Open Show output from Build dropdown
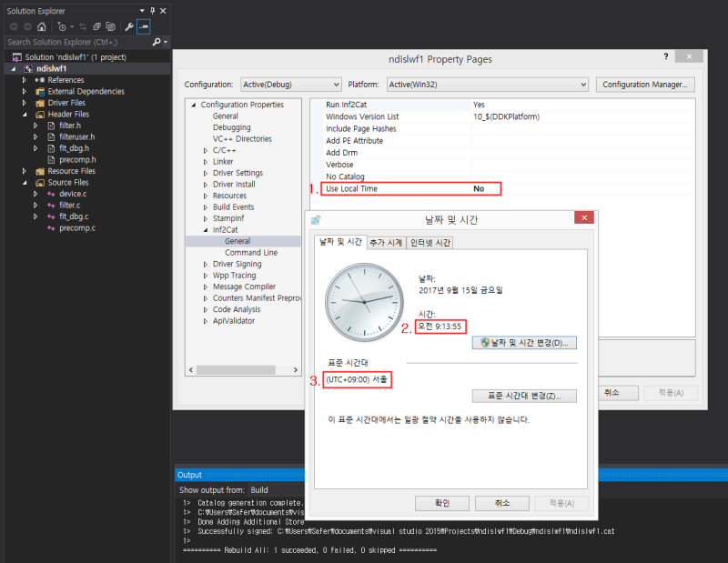 (x=277, y=490)
